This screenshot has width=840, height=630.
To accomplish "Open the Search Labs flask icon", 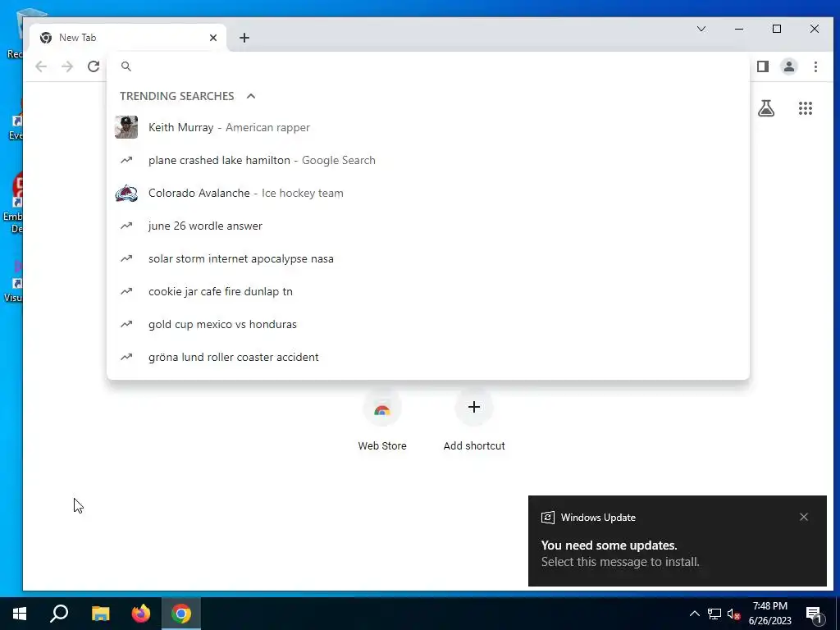I will point(766,109).
